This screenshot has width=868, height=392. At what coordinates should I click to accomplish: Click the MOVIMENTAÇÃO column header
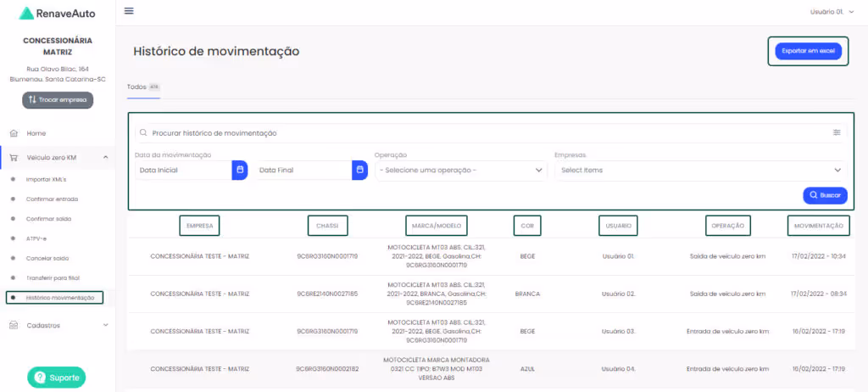tap(818, 226)
